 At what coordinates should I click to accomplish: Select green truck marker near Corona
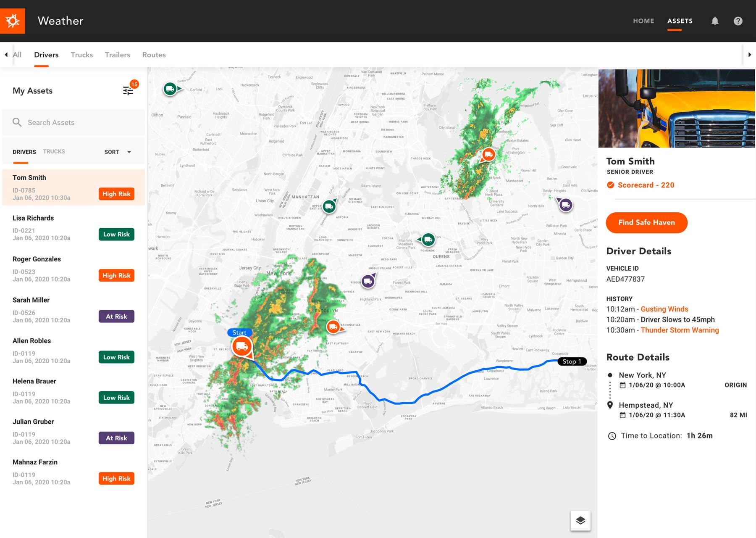pos(428,240)
